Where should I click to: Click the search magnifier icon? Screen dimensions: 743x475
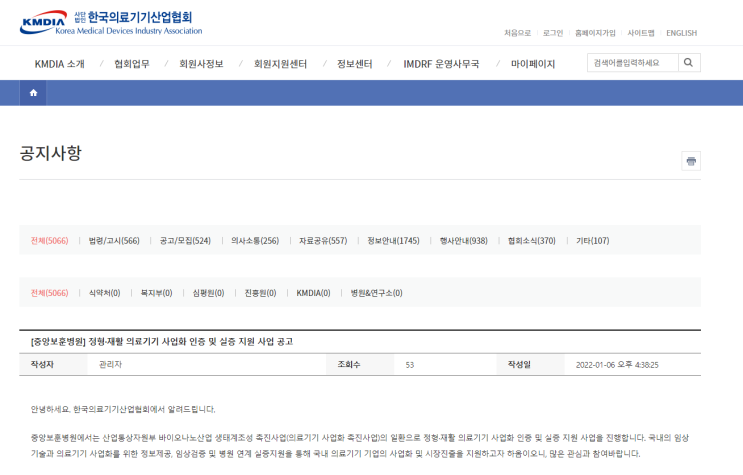pyautogui.click(x=689, y=63)
